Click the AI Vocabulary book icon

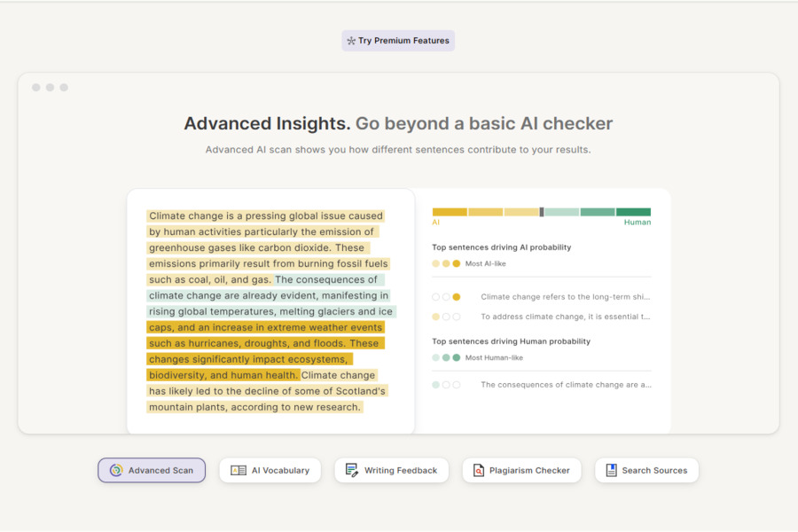[x=239, y=471]
